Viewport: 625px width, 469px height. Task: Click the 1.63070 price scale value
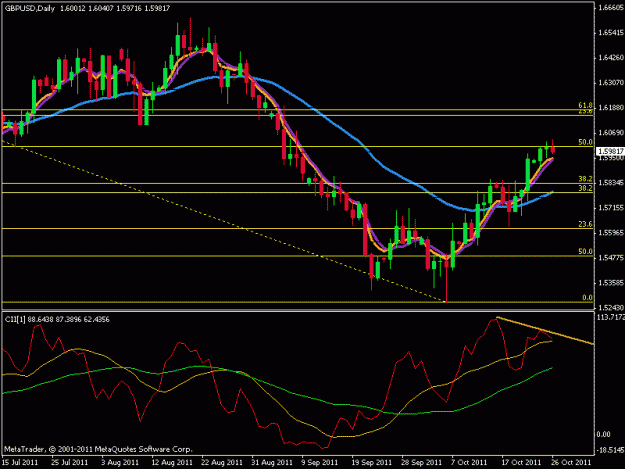click(x=611, y=83)
